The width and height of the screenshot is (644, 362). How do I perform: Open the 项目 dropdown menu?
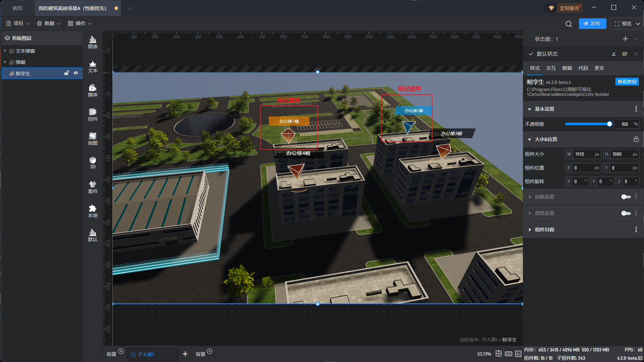point(18,23)
